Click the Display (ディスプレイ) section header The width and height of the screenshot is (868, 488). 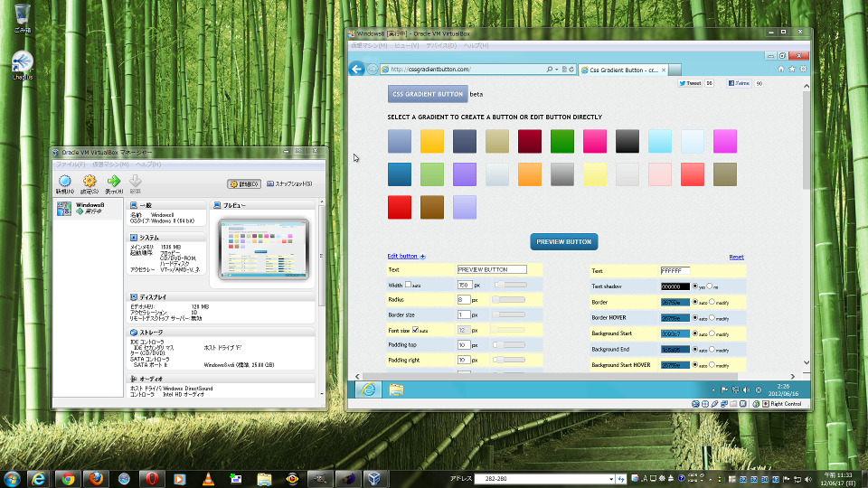(222, 297)
